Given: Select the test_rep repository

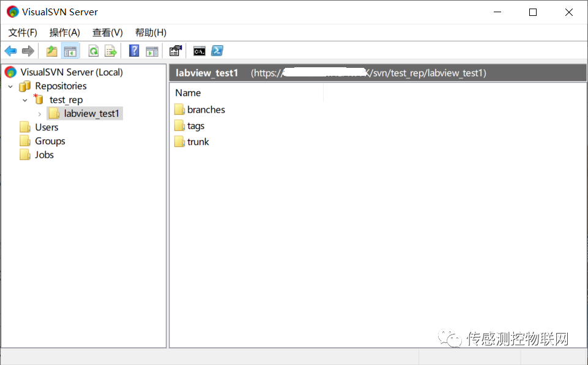Looking at the screenshot, I should (66, 100).
